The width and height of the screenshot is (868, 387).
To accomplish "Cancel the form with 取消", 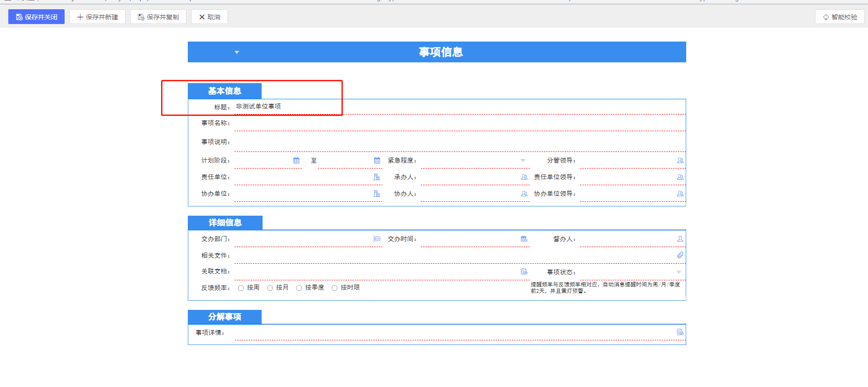I will (x=210, y=17).
